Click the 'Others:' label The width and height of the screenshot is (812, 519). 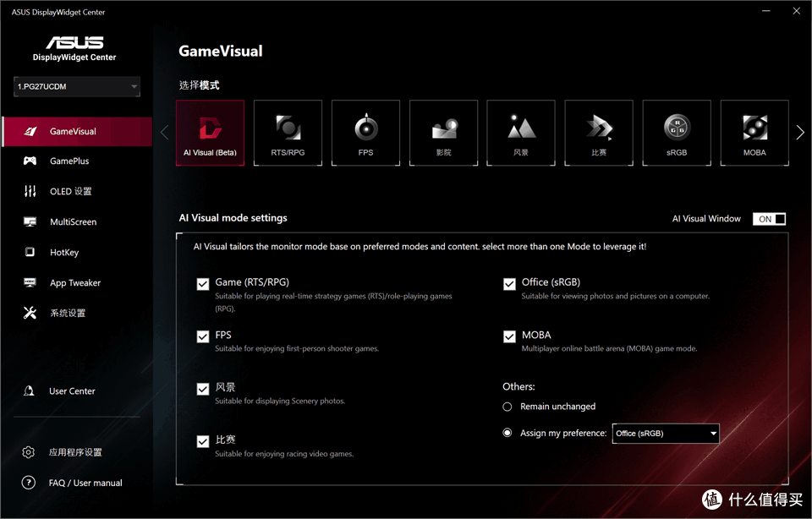(518, 386)
